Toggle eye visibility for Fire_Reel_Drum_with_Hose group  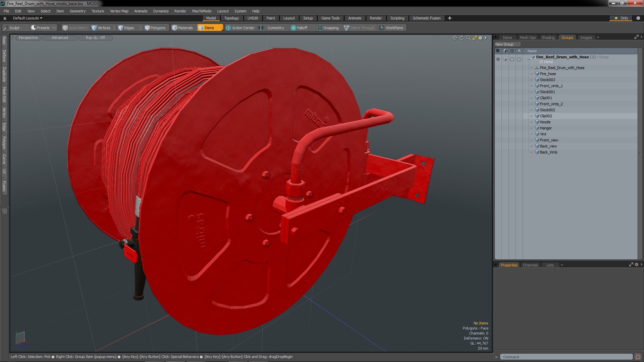(x=498, y=59)
